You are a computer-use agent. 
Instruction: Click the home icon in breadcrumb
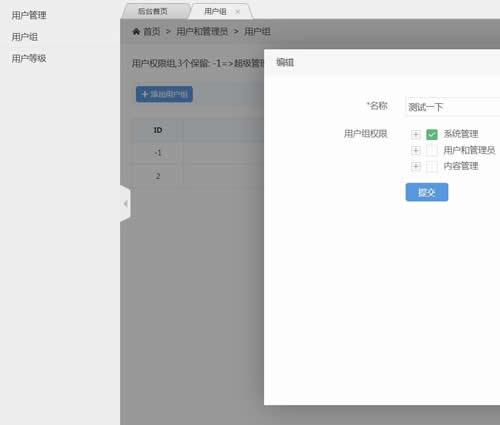pyautogui.click(x=136, y=32)
